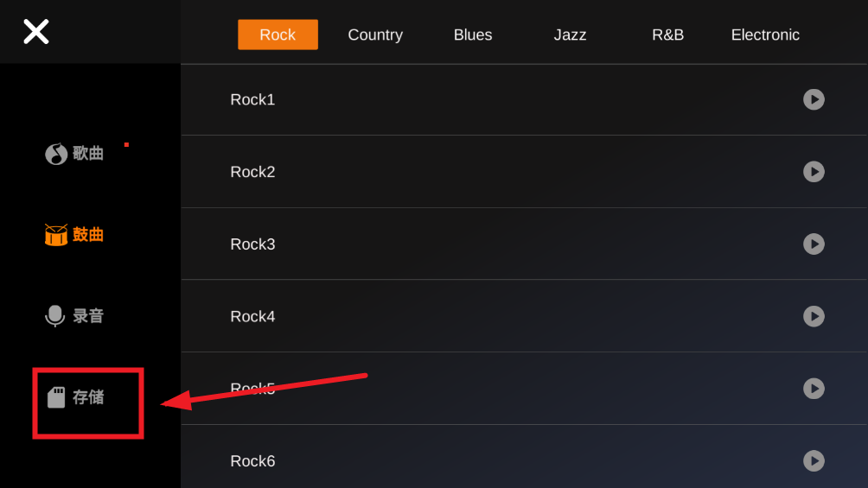
Task: Switch to the Country genre tab
Action: click(375, 35)
